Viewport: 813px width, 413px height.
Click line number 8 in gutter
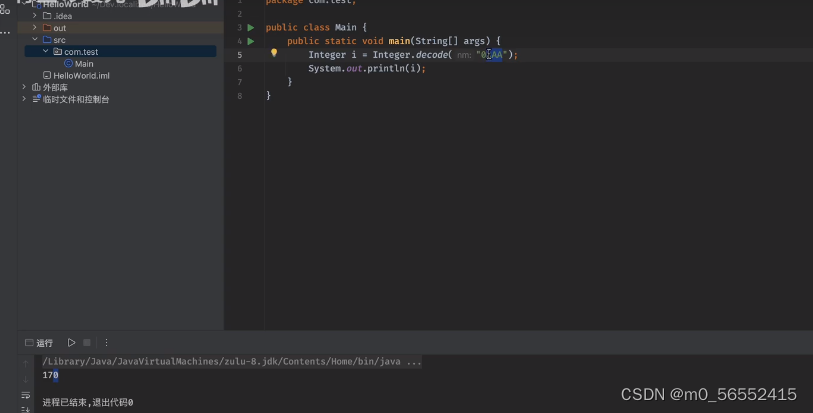(x=240, y=96)
